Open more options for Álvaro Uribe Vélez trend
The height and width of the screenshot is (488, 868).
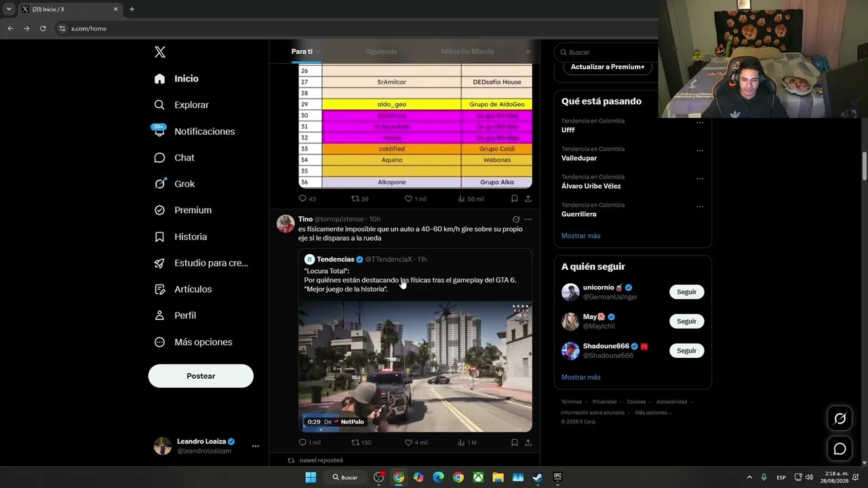pyautogui.click(x=700, y=179)
